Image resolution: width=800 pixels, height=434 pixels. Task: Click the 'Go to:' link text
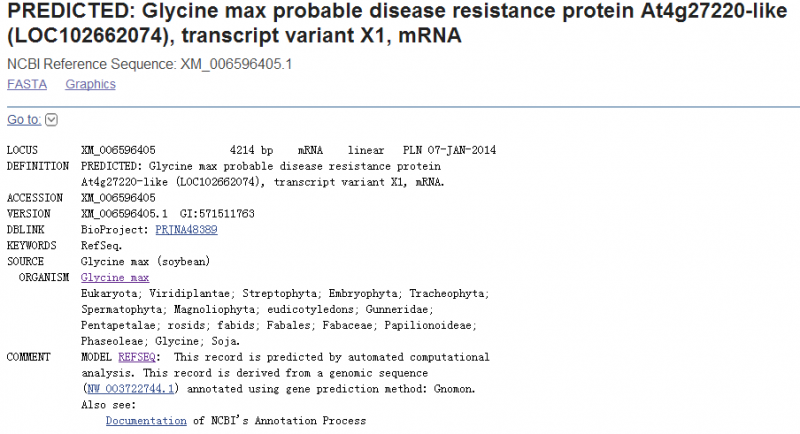click(x=24, y=120)
